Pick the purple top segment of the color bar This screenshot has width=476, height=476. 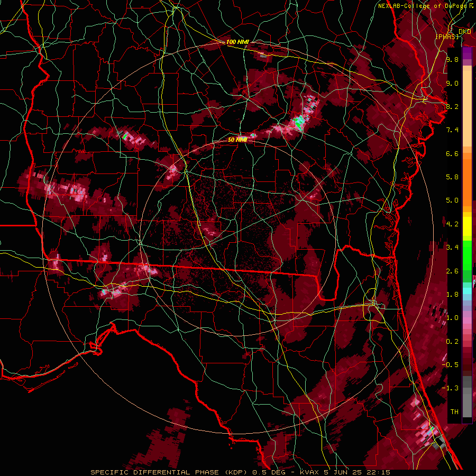[467, 53]
